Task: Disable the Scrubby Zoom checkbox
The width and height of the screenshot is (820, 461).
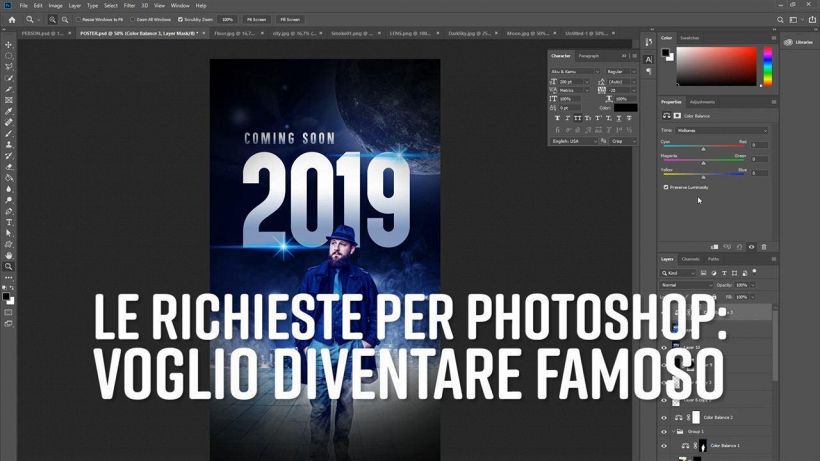Action: click(180, 19)
